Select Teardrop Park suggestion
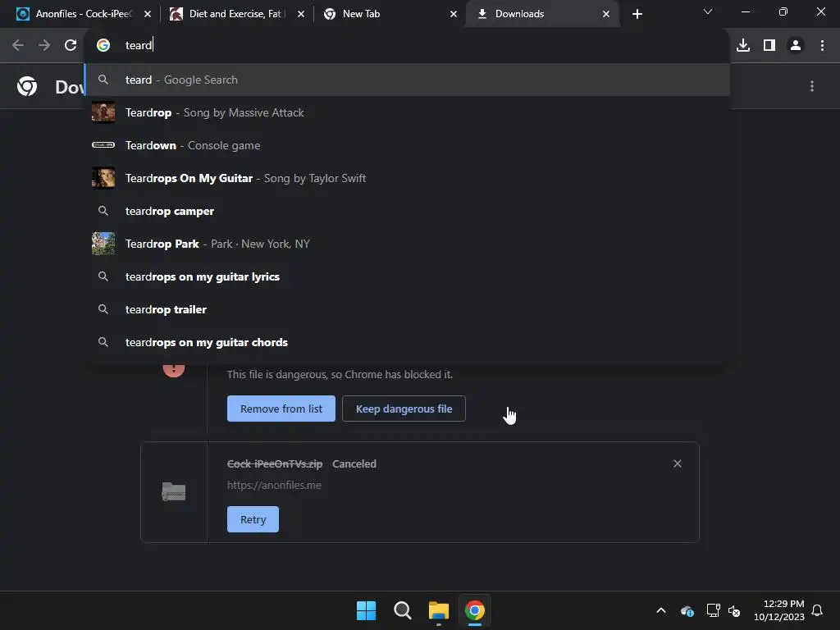 pyautogui.click(x=407, y=244)
